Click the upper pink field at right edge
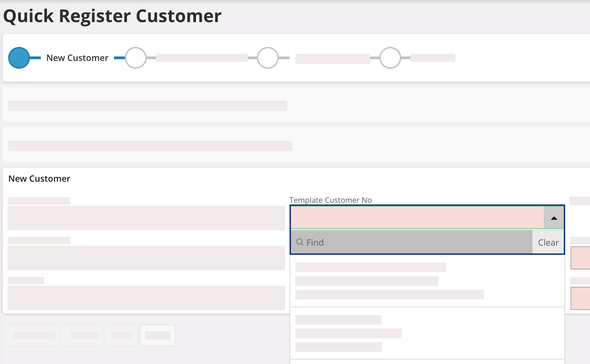This screenshot has width=590, height=364. [x=581, y=258]
